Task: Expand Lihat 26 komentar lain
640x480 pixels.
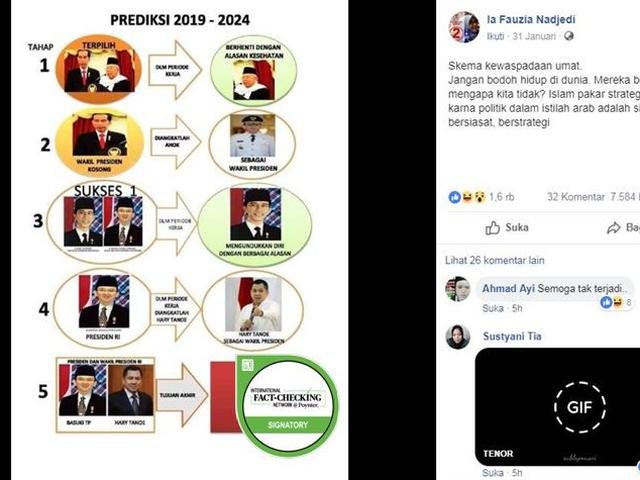Action: [495, 260]
